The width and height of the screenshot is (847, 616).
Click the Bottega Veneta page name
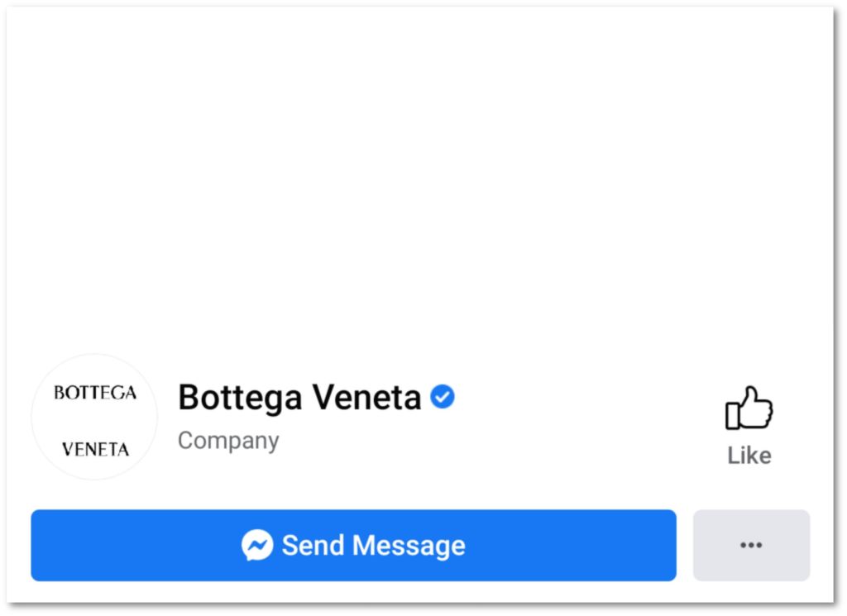299,398
